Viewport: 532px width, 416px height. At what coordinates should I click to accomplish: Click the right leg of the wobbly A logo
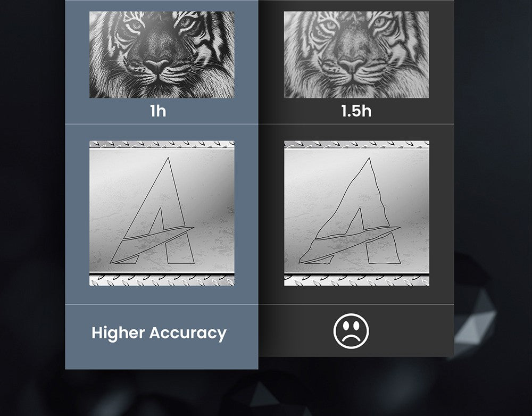point(383,249)
